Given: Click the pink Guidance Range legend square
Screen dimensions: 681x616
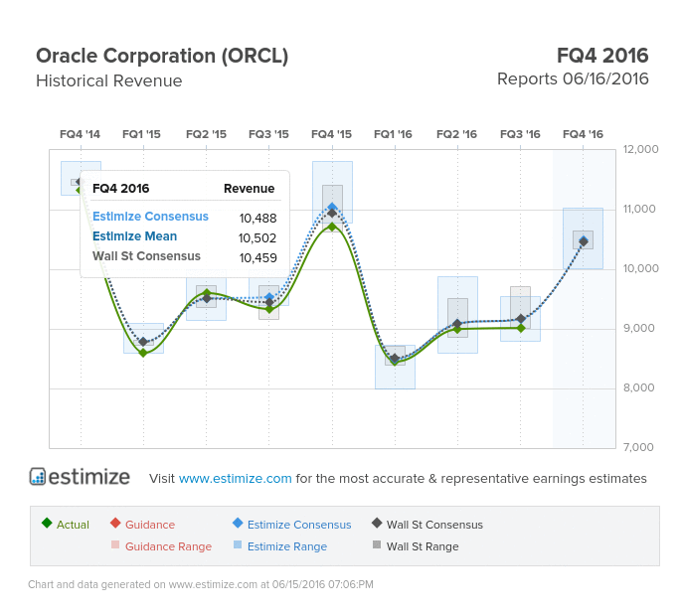Looking at the screenshot, I should point(115,544).
